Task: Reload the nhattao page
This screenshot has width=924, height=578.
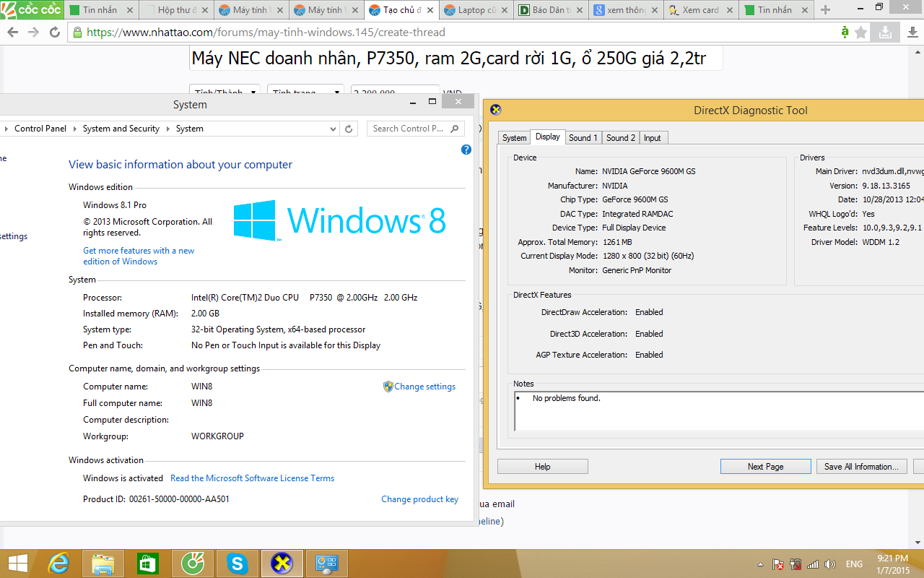Action: [55, 33]
